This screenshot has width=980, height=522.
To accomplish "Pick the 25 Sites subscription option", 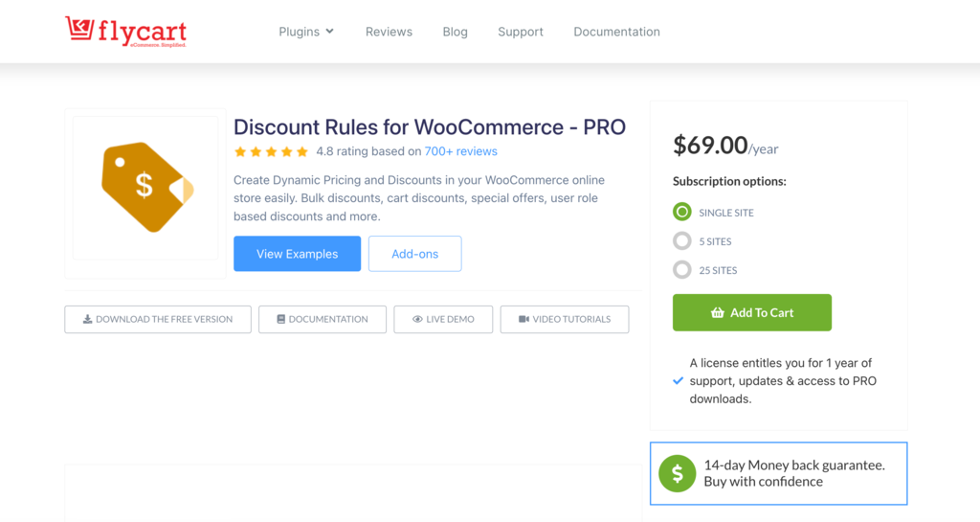I will point(682,270).
